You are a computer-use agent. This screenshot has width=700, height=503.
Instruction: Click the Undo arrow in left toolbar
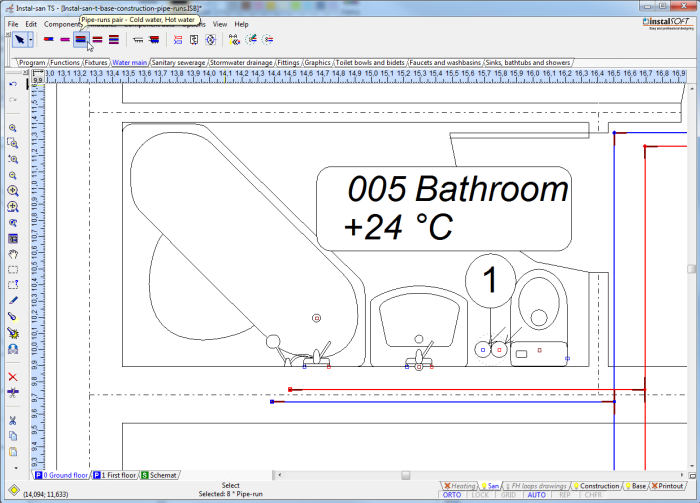13,84
